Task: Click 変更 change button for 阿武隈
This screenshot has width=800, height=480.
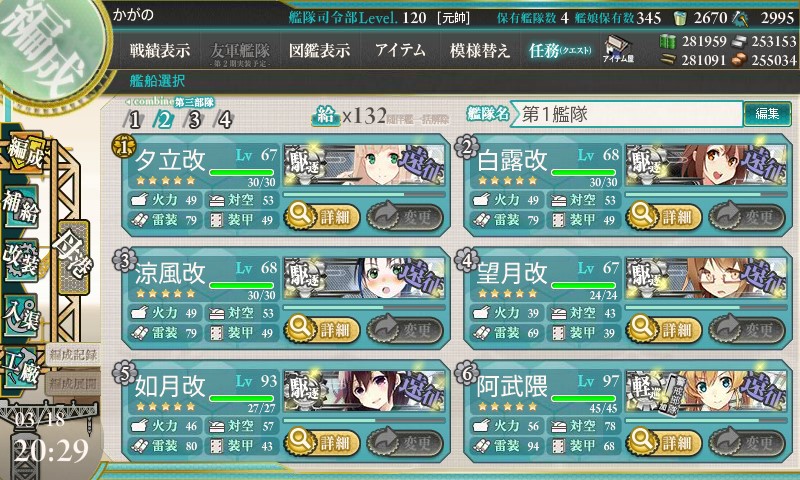Action: [x=747, y=442]
